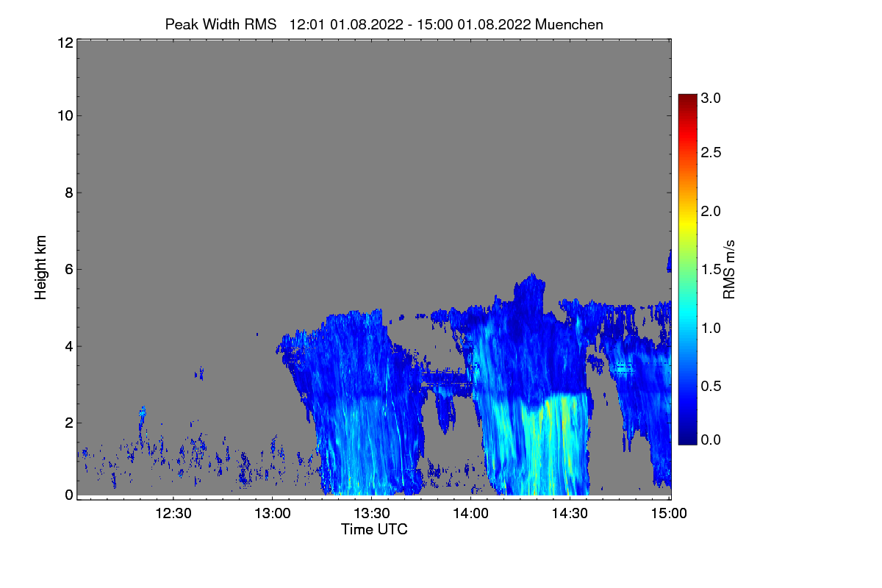This screenshot has height=588, width=882.
Task: Click the height tick label 12
Action: [x=64, y=43]
